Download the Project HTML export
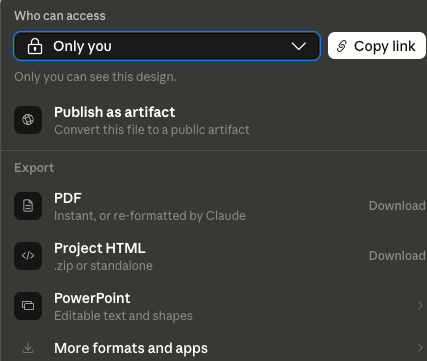 397,256
